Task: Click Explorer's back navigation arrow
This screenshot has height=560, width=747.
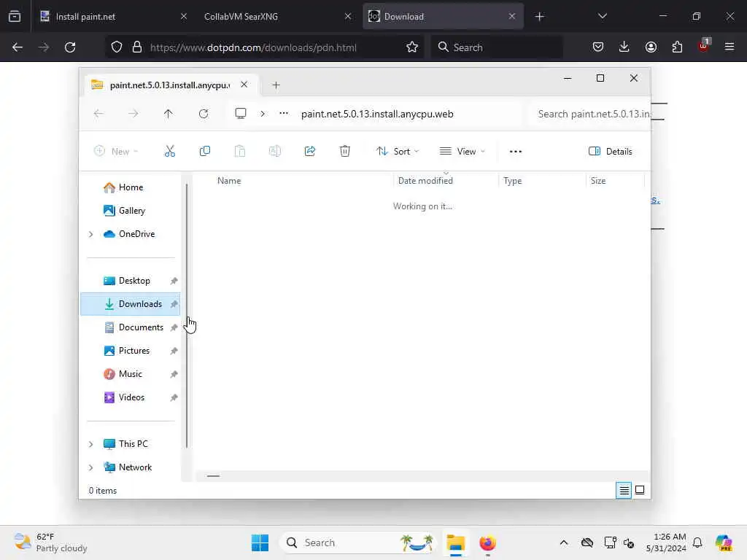Action: coord(98,114)
